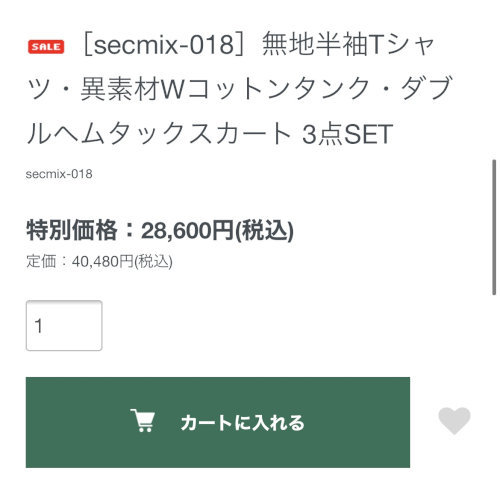Click ルヘムタックスカート text in title
The image size is (500, 500).
(159, 134)
